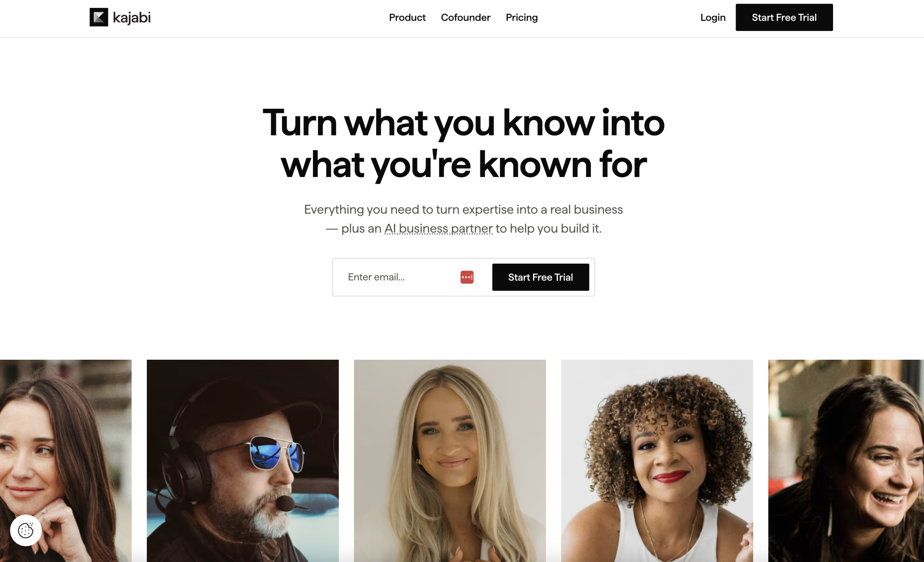Focus the Enter email input field
The width and height of the screenshot is (924, 562).
[401, 277]
